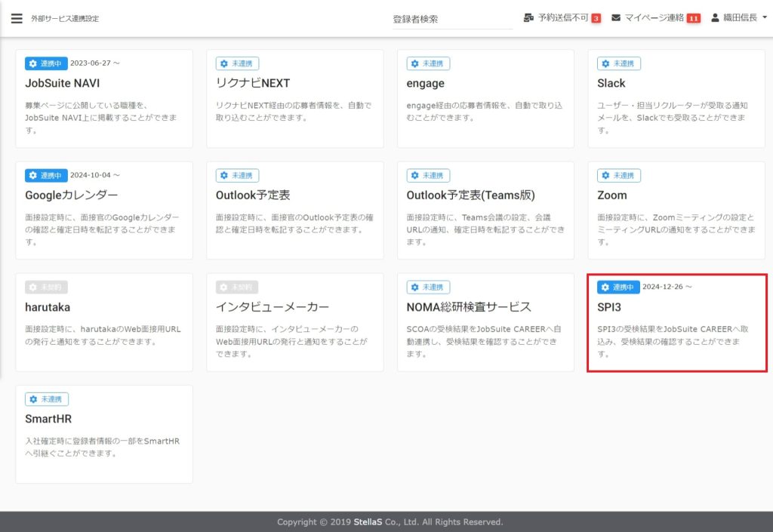Click the red 3 badge for 予約送信不可

click(x=596, y=18)
